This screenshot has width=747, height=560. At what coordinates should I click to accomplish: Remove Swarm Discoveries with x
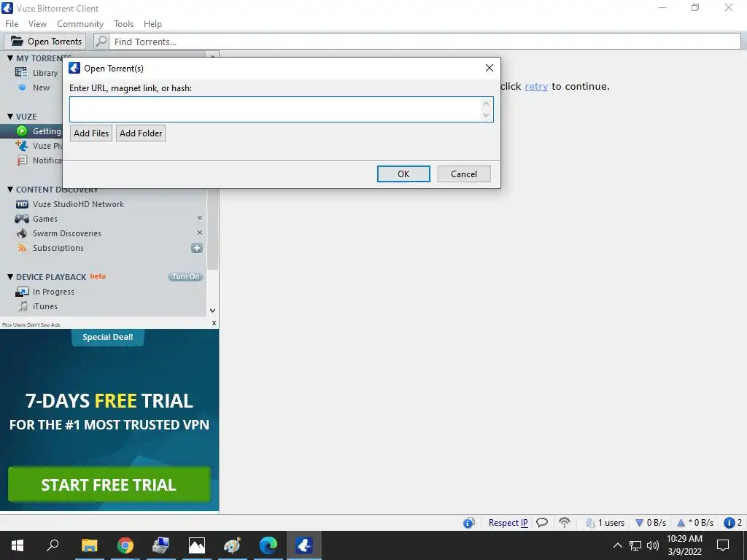click(x=200, y=233)
